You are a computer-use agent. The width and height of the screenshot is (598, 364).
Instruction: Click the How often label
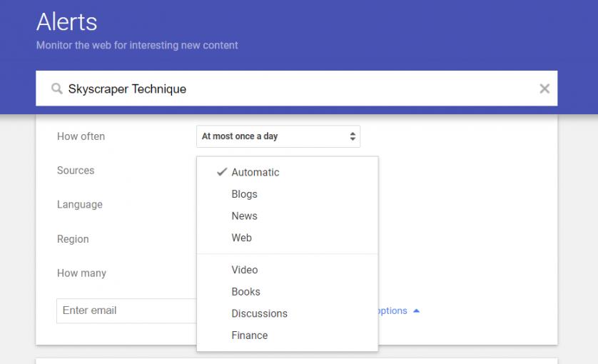[81, 136]
